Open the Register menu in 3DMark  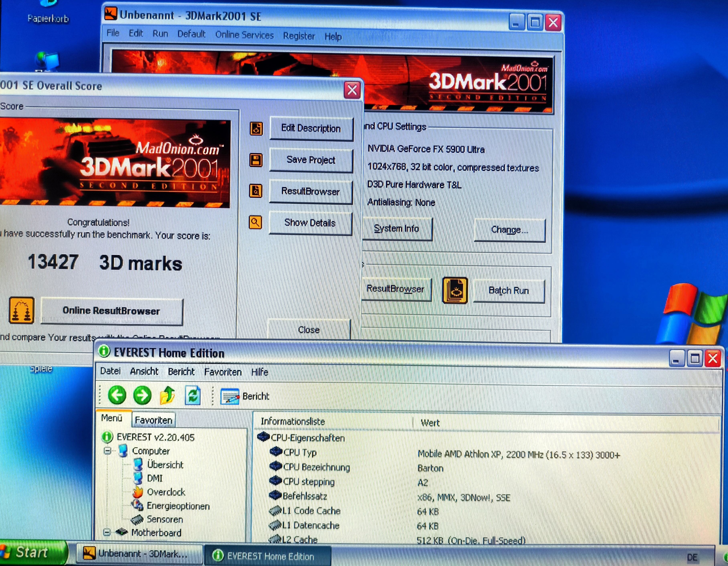pos(299,36)
